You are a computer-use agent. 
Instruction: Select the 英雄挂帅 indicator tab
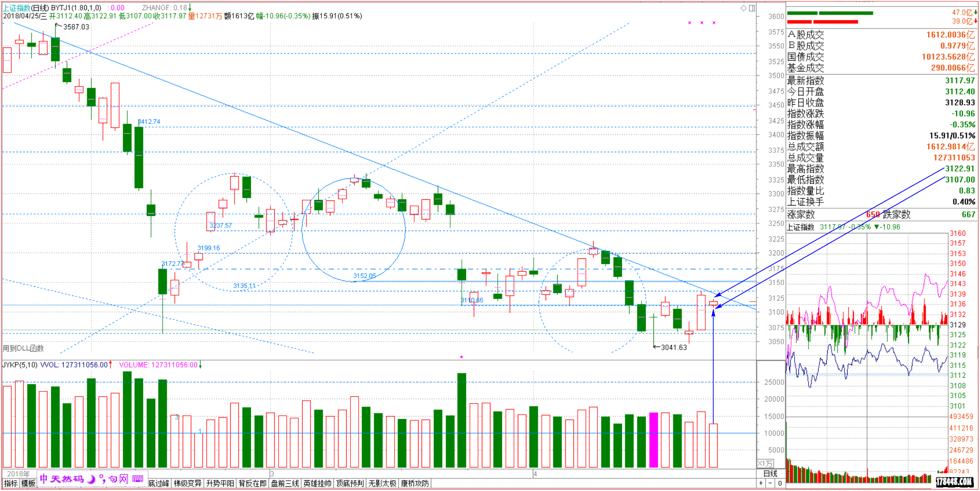coord(317,483)
